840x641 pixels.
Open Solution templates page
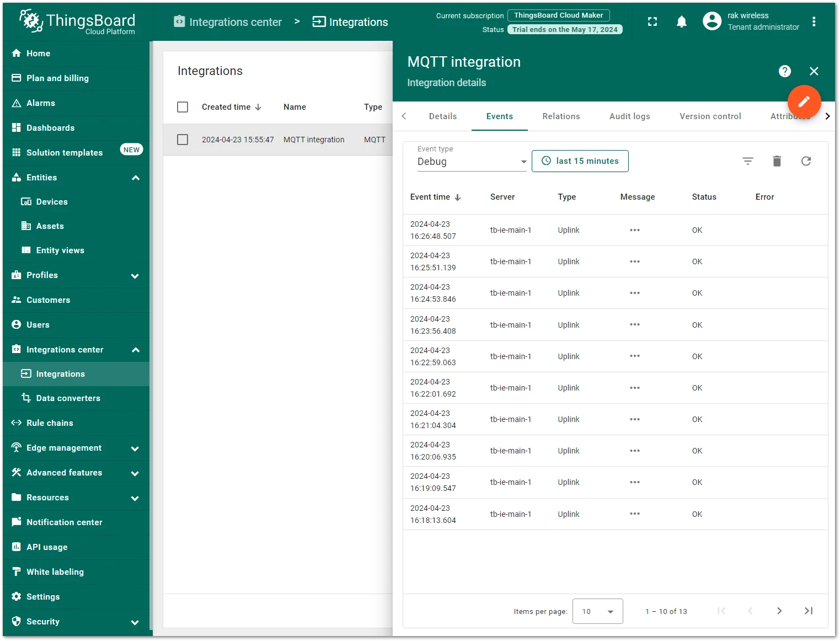pyautogui.click(x=76, y=153)
